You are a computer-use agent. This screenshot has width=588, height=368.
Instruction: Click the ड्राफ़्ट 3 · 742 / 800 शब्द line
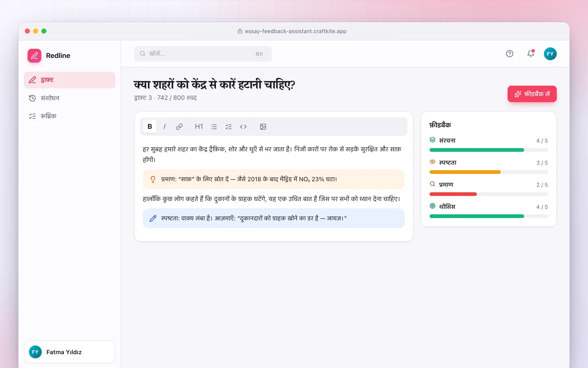(165, 98)
